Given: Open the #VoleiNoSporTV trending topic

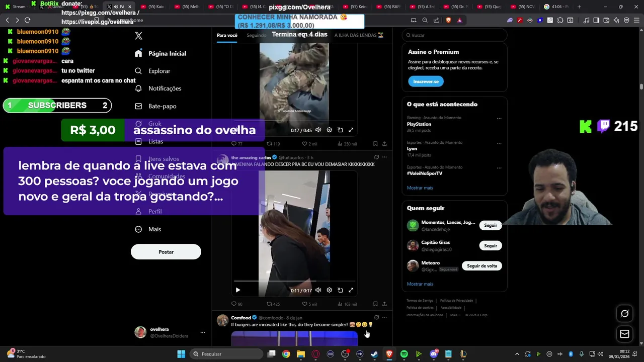Looking at the screenshot, I should click(425, 173).
